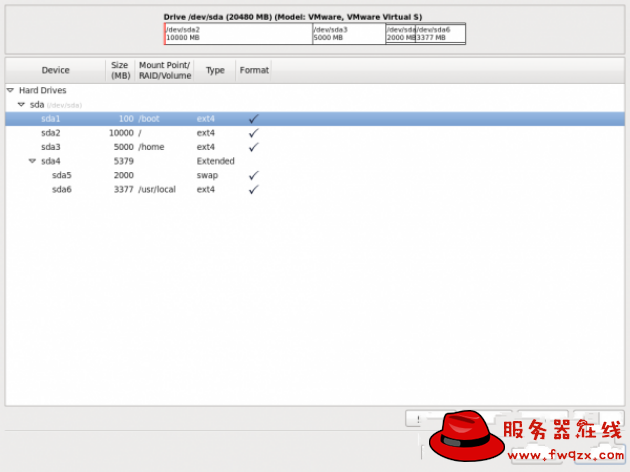The image size is (630, 472).
Task: Click the 10000 size value
Action: click(121, 133)
